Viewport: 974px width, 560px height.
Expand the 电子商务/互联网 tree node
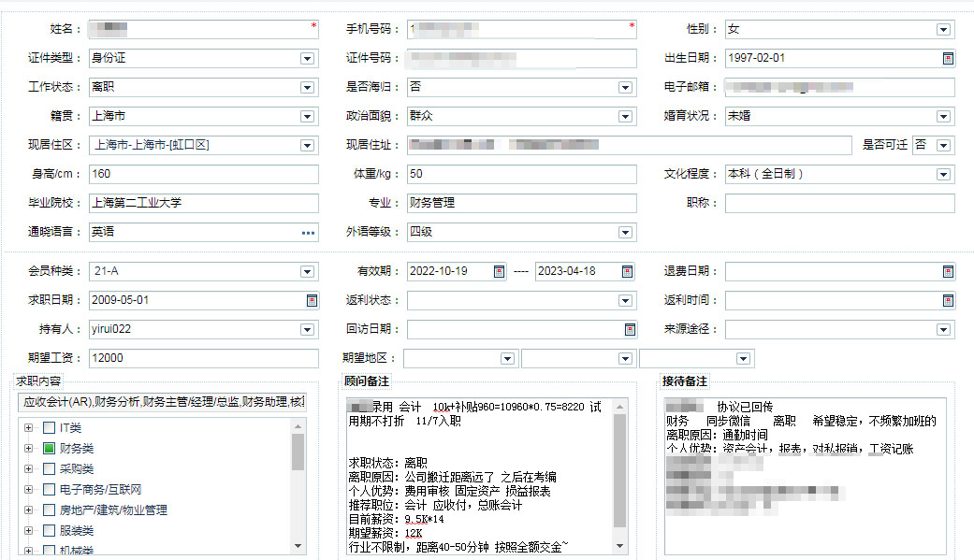pyautogui.click(x=28, y=489)
